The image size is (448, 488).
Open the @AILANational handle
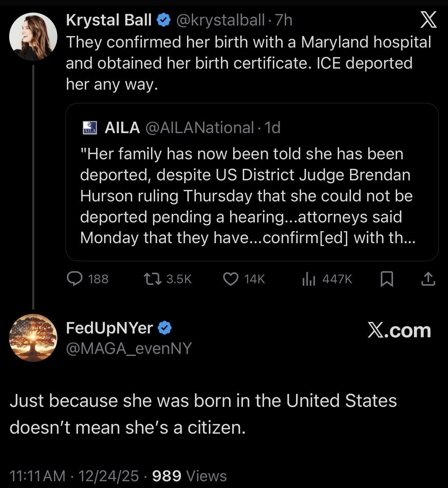200,128
